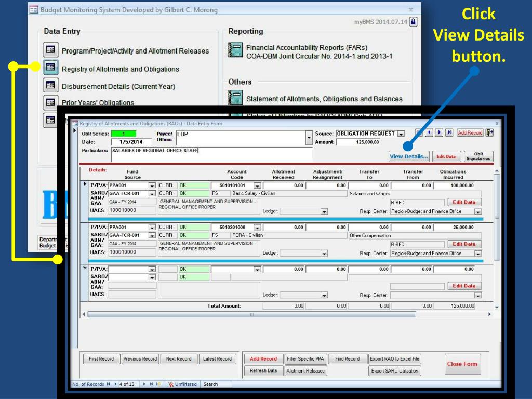Expand SARO dropdown in the Basic Salary row
This screenshot has height=399, width=532.
point(152,193)
